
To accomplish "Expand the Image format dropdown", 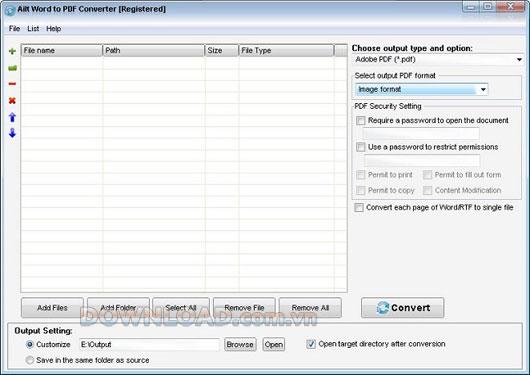I will click(421, 89).
